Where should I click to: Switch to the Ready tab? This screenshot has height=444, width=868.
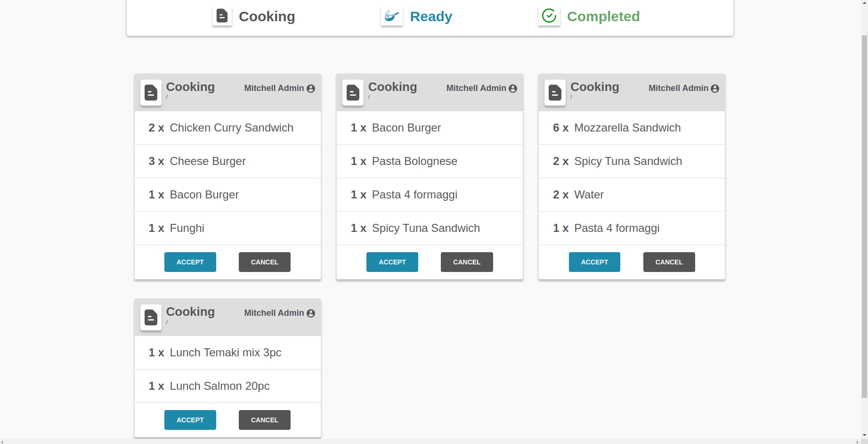tap(430, 16)
